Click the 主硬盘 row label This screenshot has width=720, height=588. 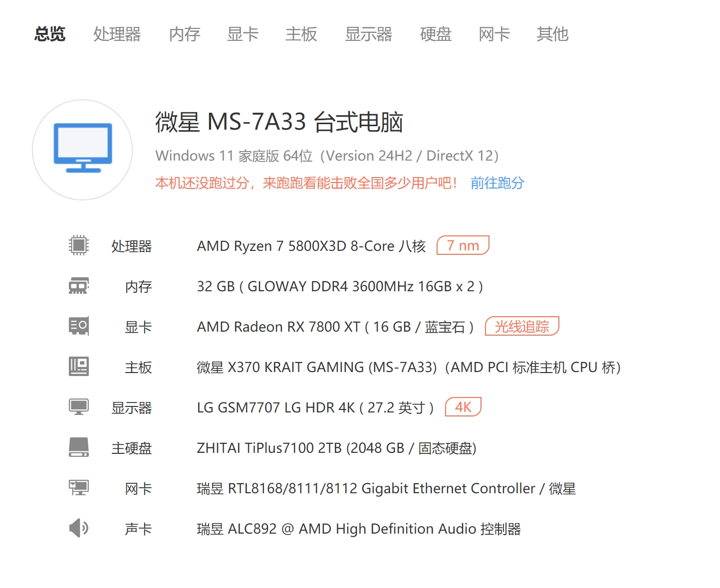(132, 448)
